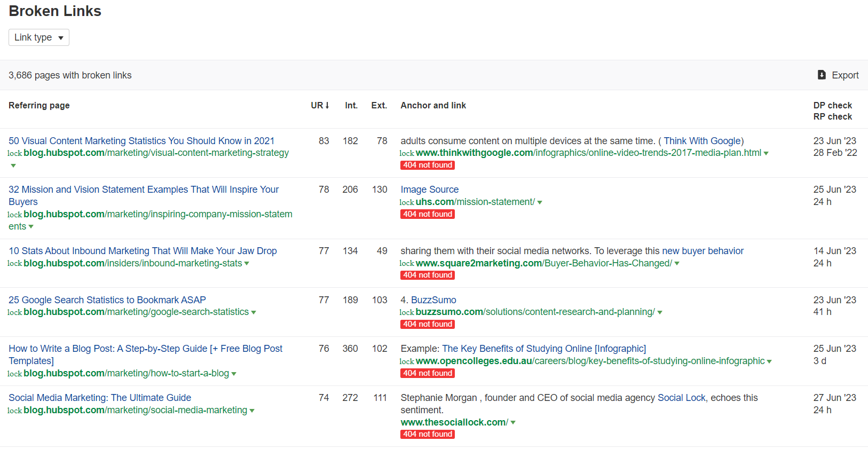The height and width of the screenshot is (449, 868).
Task: Click the 'Social Lock' anchor text link
Action: pyautogui.click(x=682, y=398)
